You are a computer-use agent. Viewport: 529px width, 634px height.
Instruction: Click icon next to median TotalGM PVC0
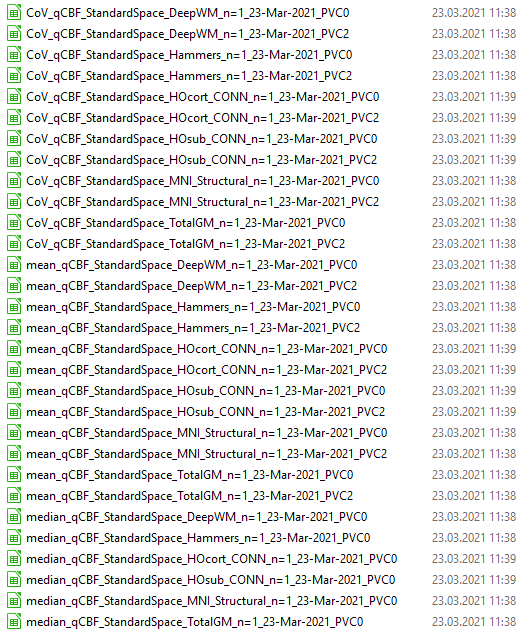(x=14, y=622)
